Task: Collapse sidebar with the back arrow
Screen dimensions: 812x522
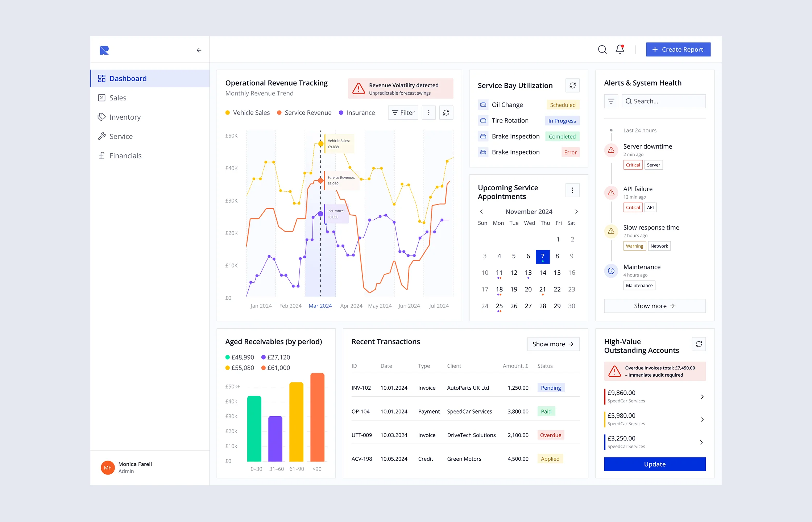Action: pyautogui.click(x=199, y=50)
